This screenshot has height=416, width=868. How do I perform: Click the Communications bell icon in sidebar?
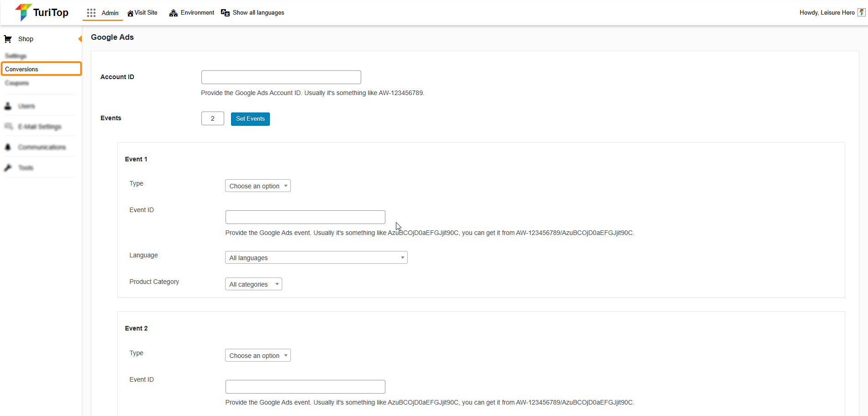[x=8, y=147]
